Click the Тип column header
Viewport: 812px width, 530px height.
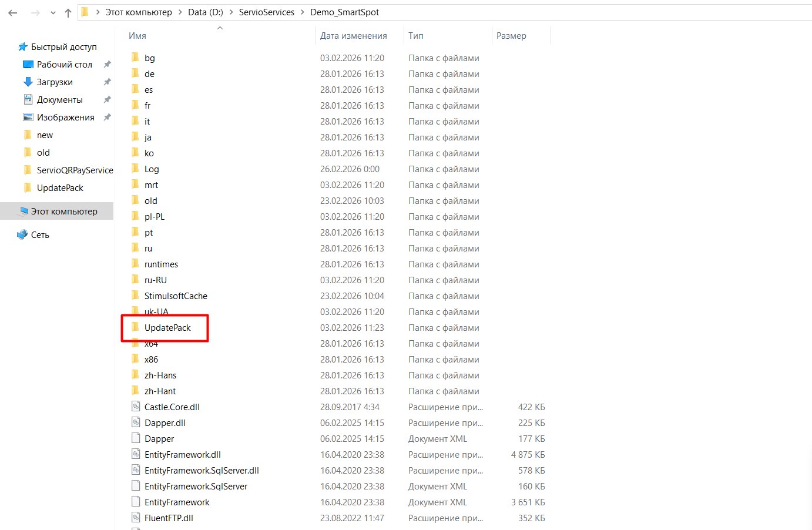click(x=416, y=36)
